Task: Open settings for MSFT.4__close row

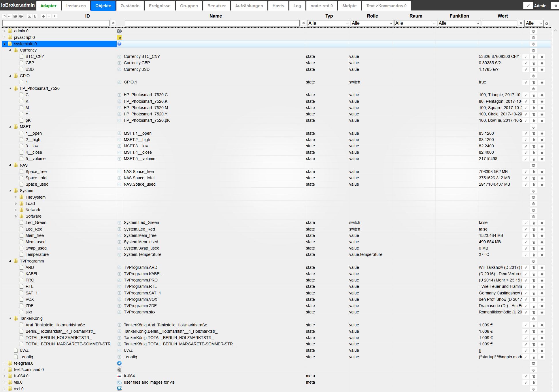Action: [x=542, y=153]
